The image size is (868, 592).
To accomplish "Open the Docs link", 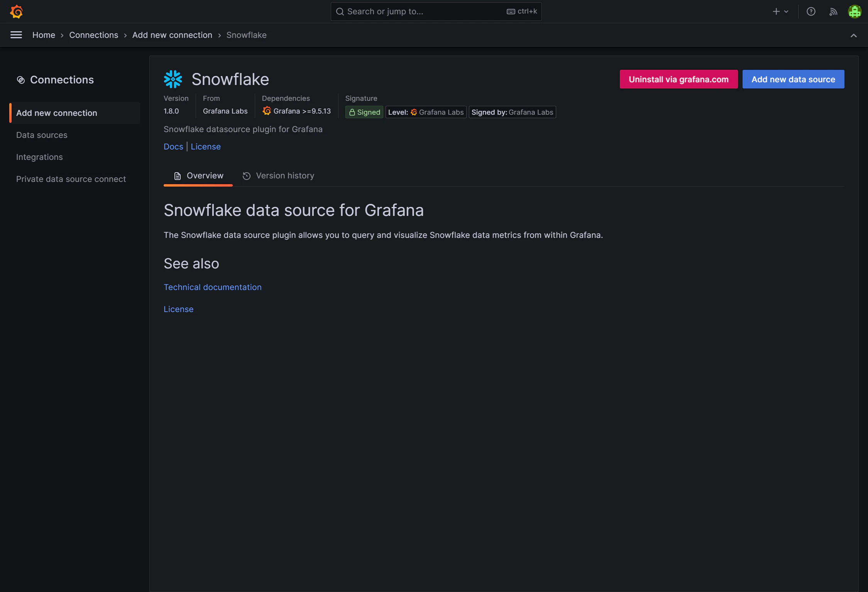I will coord(173,147).
